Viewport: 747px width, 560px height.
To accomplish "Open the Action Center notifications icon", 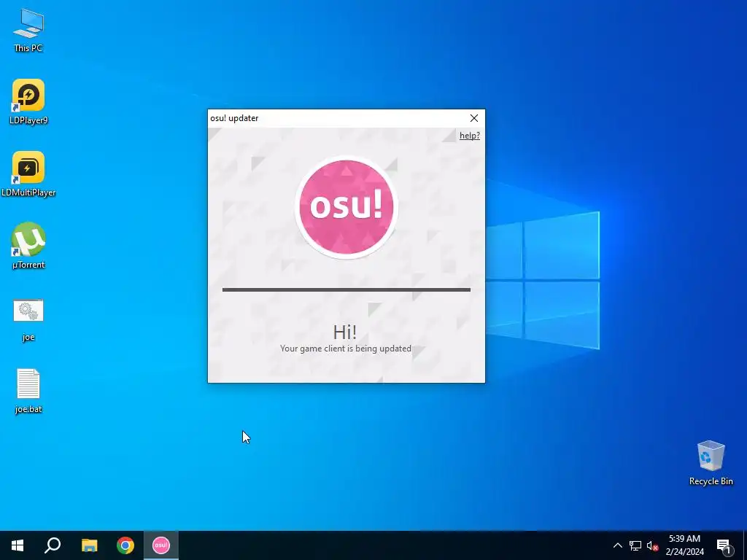I will tap(724, 545).
